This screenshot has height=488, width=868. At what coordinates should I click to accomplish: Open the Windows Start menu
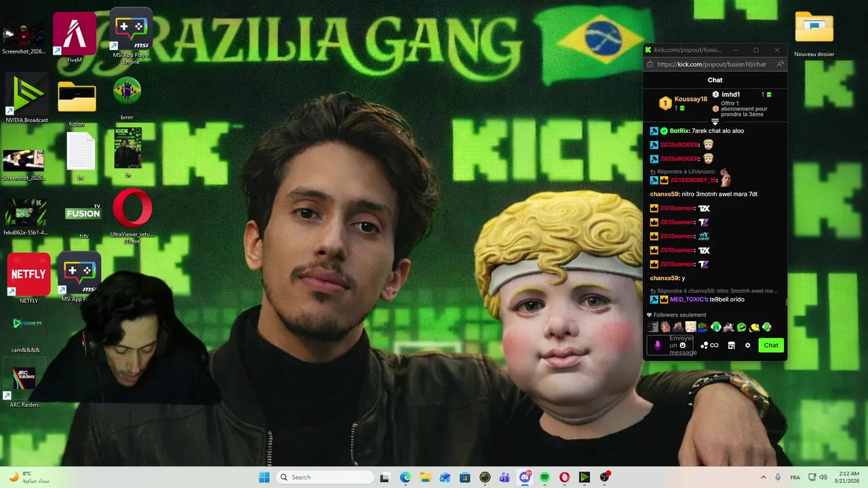(x=264, y=477)
